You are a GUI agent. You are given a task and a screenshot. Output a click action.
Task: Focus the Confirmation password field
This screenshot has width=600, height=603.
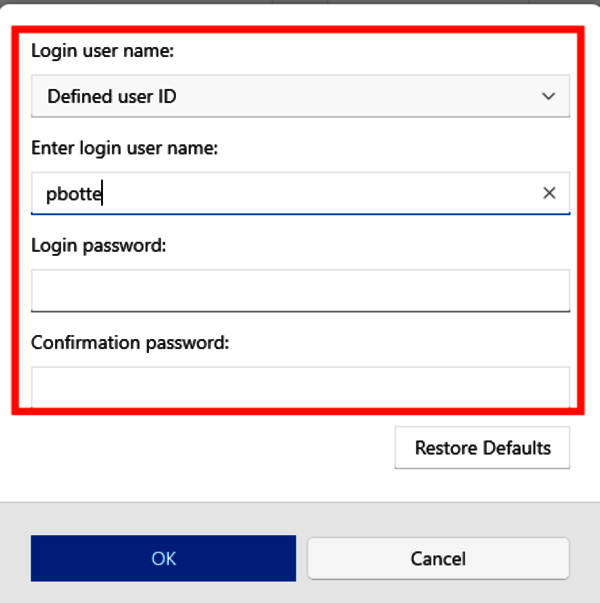[300, 386]
